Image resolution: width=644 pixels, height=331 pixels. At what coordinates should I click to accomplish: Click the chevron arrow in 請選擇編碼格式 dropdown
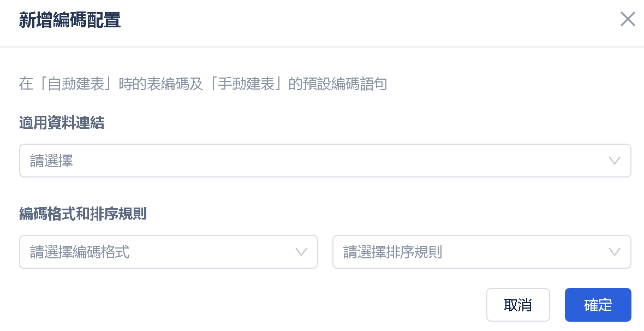pyautogui.click(x=301, y=252)
